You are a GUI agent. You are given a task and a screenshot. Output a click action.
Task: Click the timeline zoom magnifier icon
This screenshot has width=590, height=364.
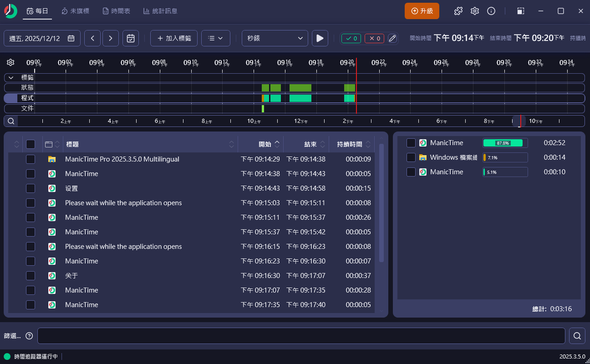click(11, 121)
